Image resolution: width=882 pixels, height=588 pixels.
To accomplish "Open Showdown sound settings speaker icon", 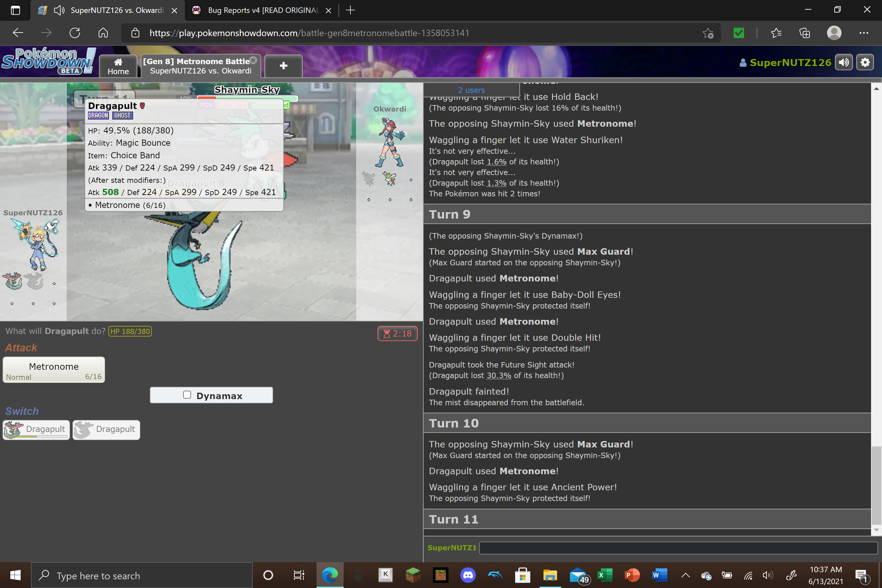I will click(844, 63).
